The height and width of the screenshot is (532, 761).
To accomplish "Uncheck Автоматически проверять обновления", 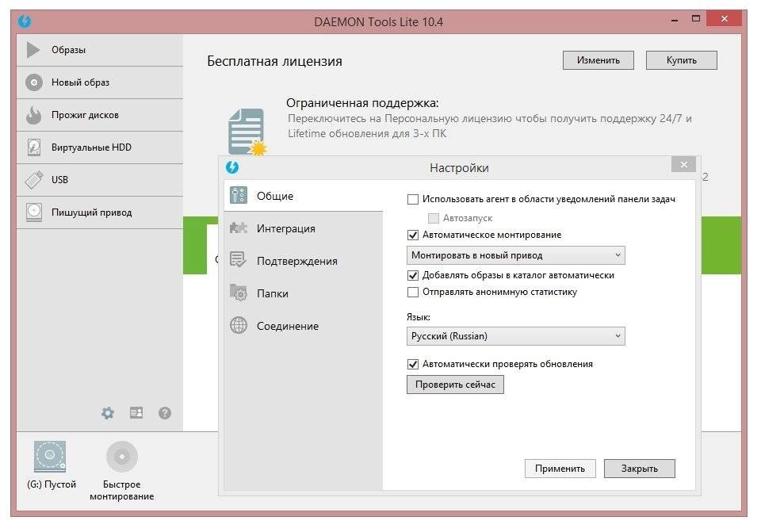I will point(413,365).
